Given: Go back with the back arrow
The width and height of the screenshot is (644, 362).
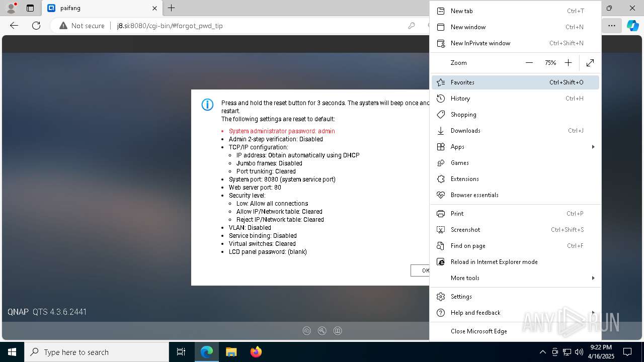Looking at the screenshot, I should (x=14, y=26).
